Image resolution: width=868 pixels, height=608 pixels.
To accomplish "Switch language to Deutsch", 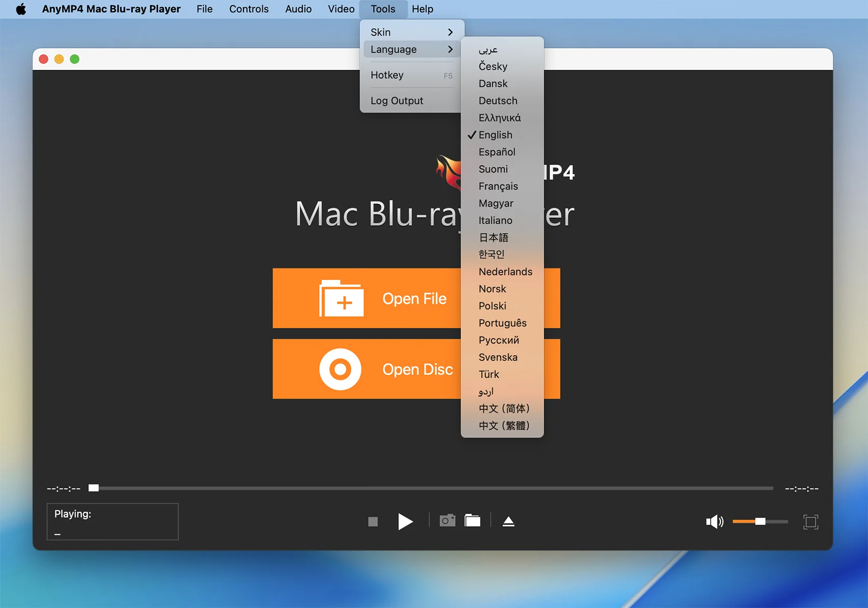I will click(498, 101).
